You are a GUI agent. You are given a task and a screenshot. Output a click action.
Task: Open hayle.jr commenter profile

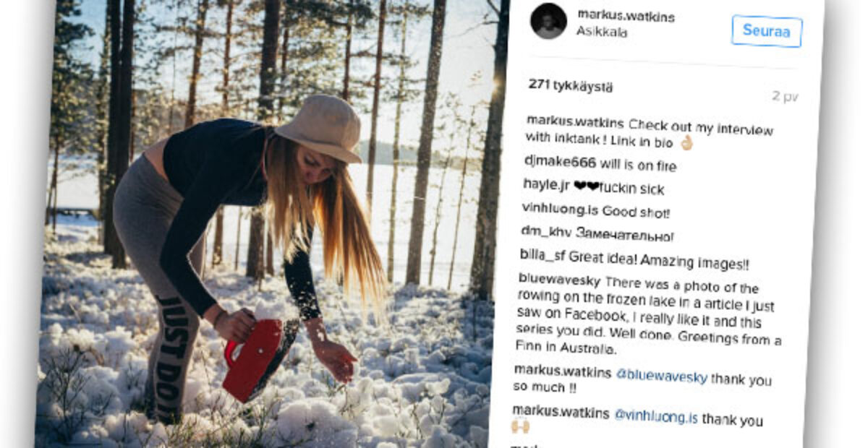[547, 186]
